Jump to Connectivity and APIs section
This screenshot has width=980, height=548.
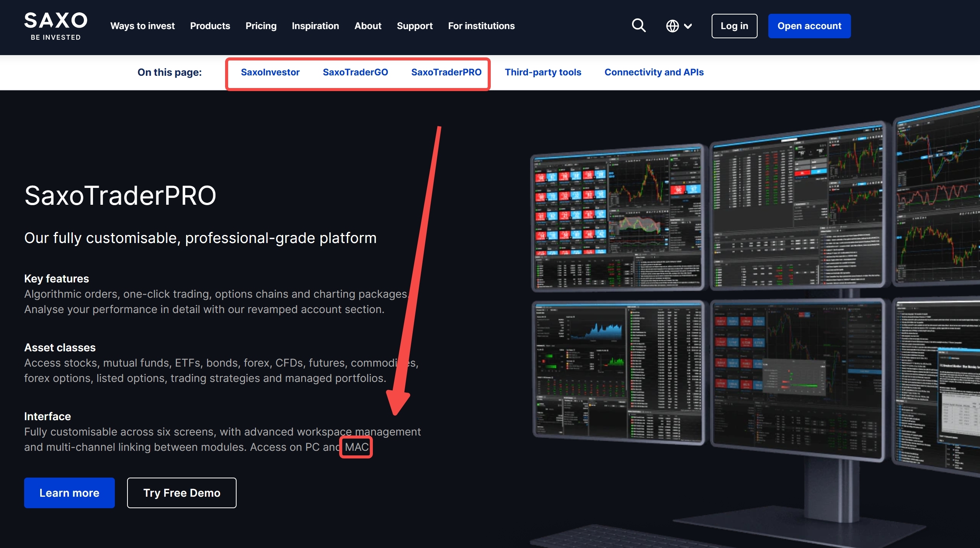(x=654, y=72)
